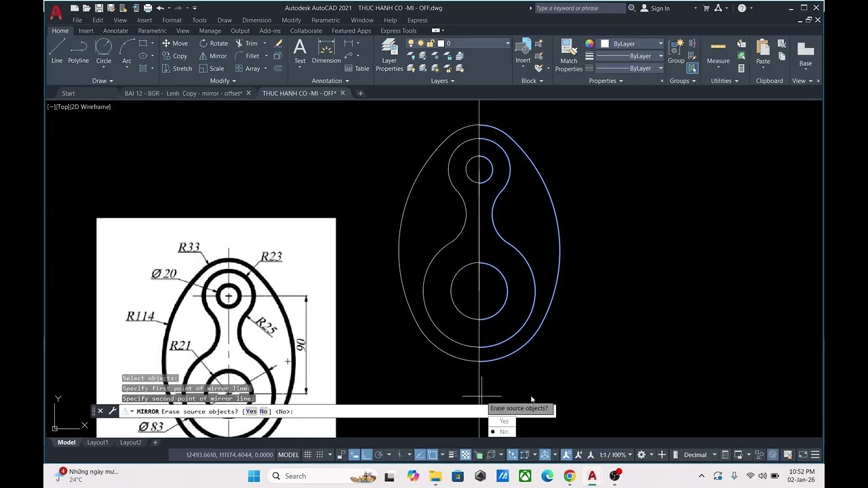The image size is (868, 488).
Task: Activate the Move command
Action: point(174,43)
